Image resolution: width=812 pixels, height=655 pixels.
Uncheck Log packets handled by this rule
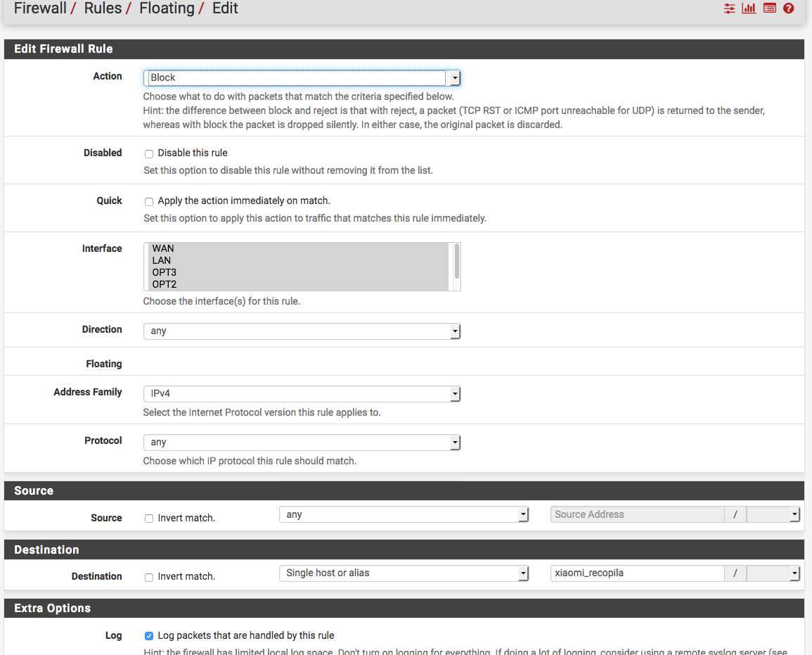[149, 636]
